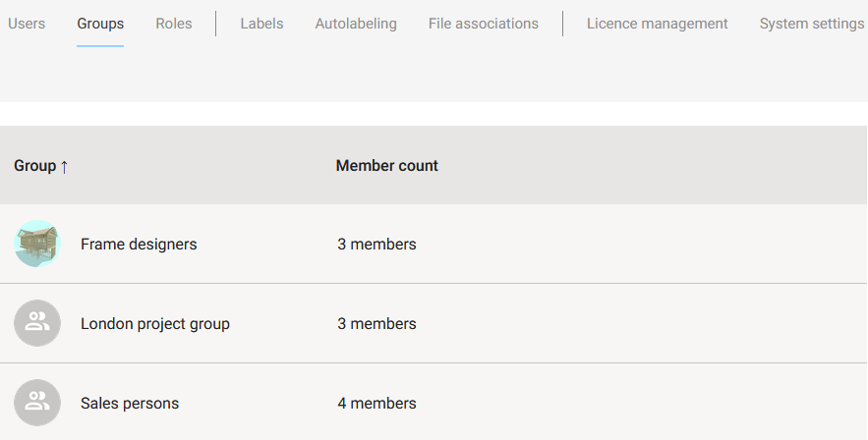Open the Labels tab

[261, 24]
